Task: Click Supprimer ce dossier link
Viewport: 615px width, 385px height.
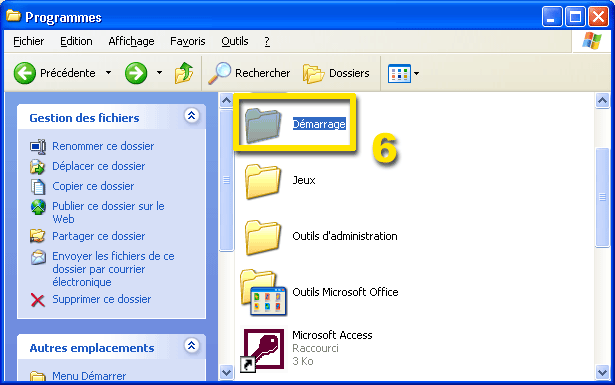Action: click(102, 299)
